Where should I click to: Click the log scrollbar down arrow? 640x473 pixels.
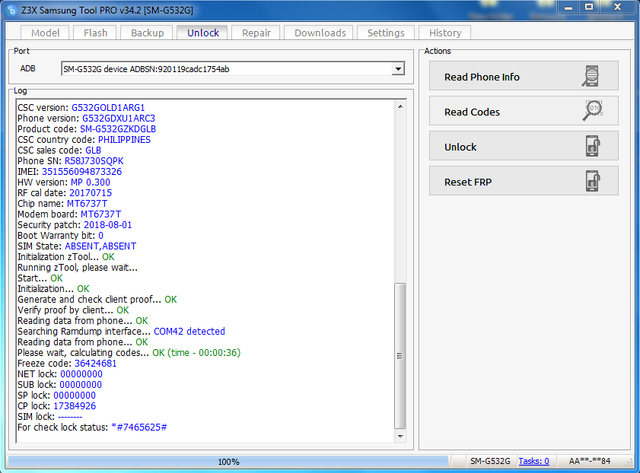click(400, 436)
